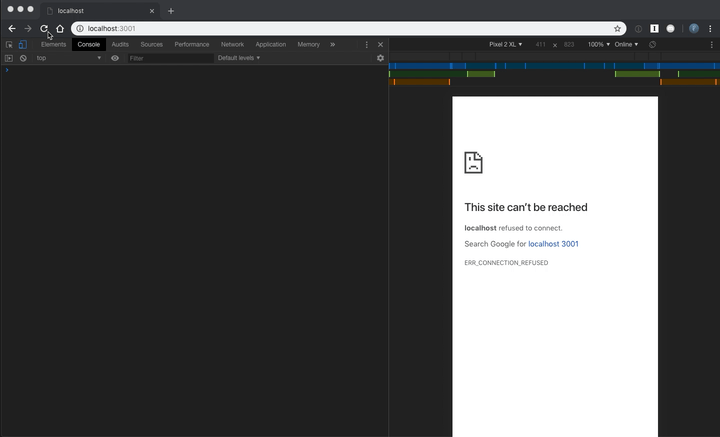This screenshot has height=437, width=720.
Task: Click the device width field 411
Action: [540, 45]
